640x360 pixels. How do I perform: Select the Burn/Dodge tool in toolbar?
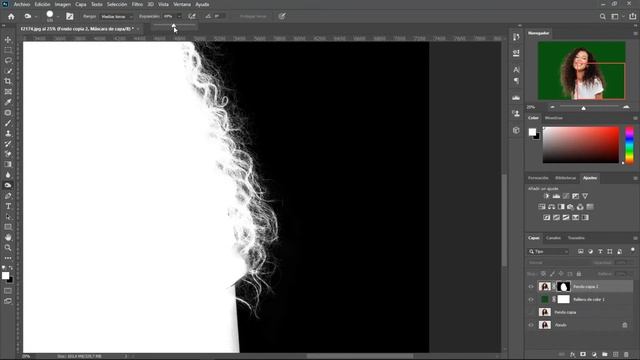coord(8,185)
